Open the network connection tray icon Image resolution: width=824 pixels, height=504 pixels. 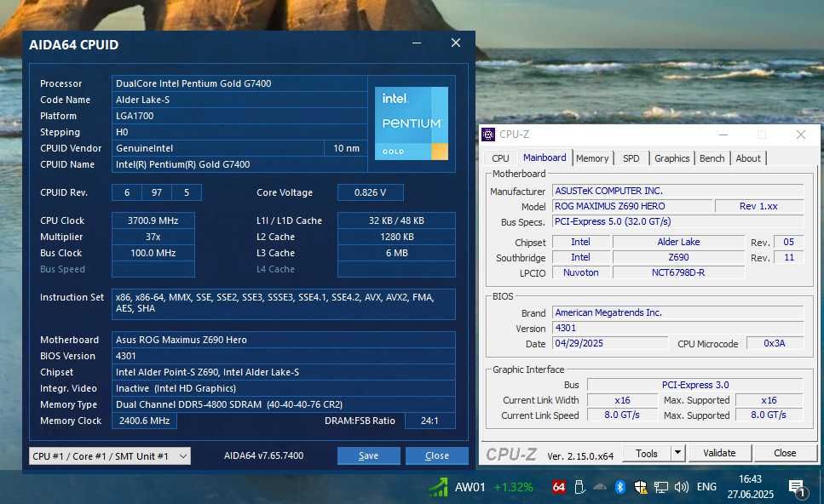[x=660, y=487]
